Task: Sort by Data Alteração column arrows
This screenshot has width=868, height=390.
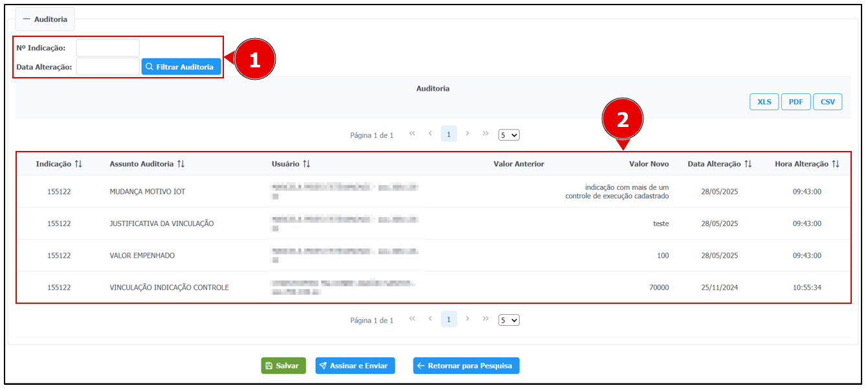Action: coord(748,164)
